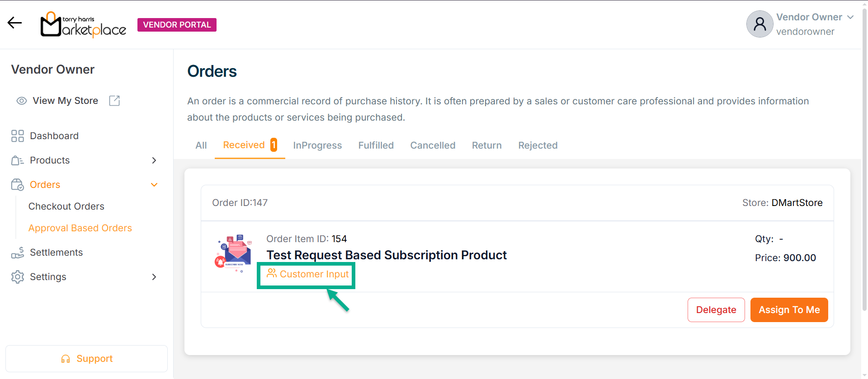The height and width of the screenshot is (379, 868).
Task: Click the user avatar icon
Action: tap(759, 24)
